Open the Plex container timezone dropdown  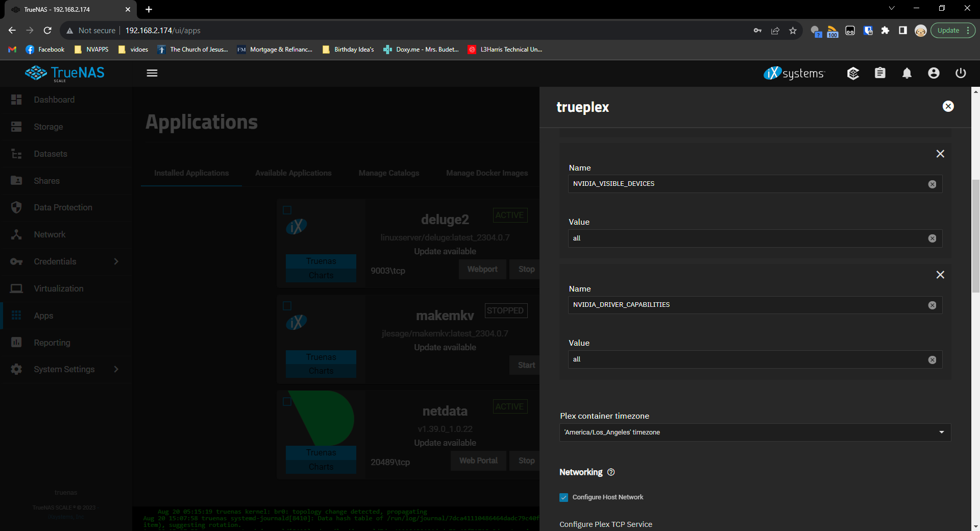(755, 432)
